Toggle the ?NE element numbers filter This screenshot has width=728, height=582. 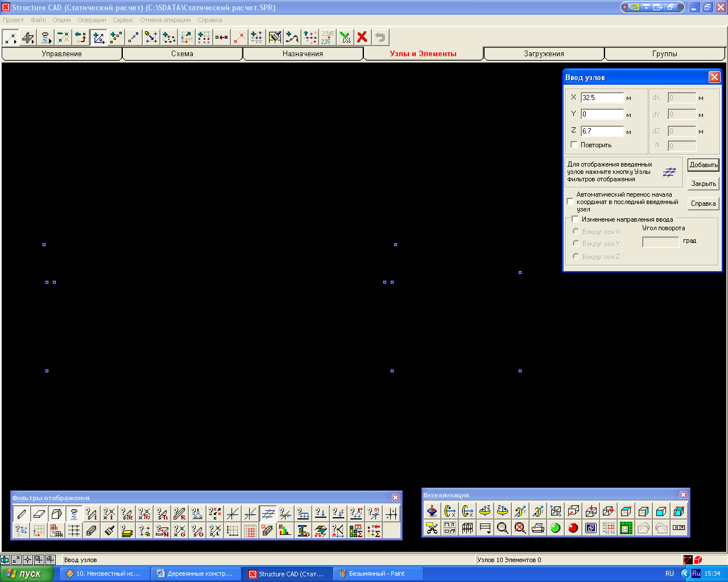[126, 514]
